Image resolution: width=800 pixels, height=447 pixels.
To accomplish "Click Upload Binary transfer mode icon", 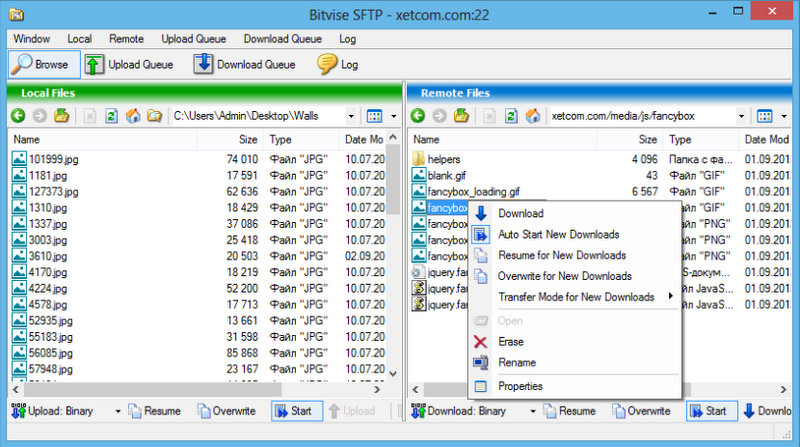I will [18, 411].
